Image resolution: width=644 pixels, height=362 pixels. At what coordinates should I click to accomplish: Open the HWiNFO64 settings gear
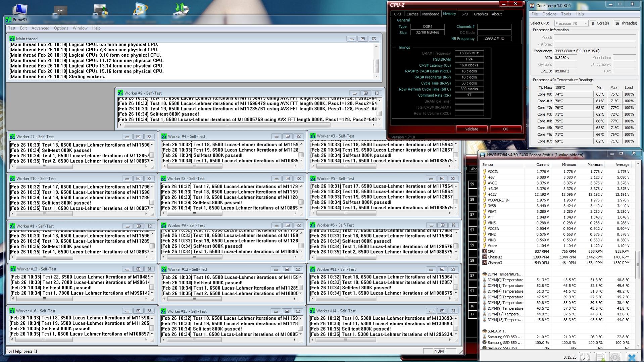coord(615,357)
